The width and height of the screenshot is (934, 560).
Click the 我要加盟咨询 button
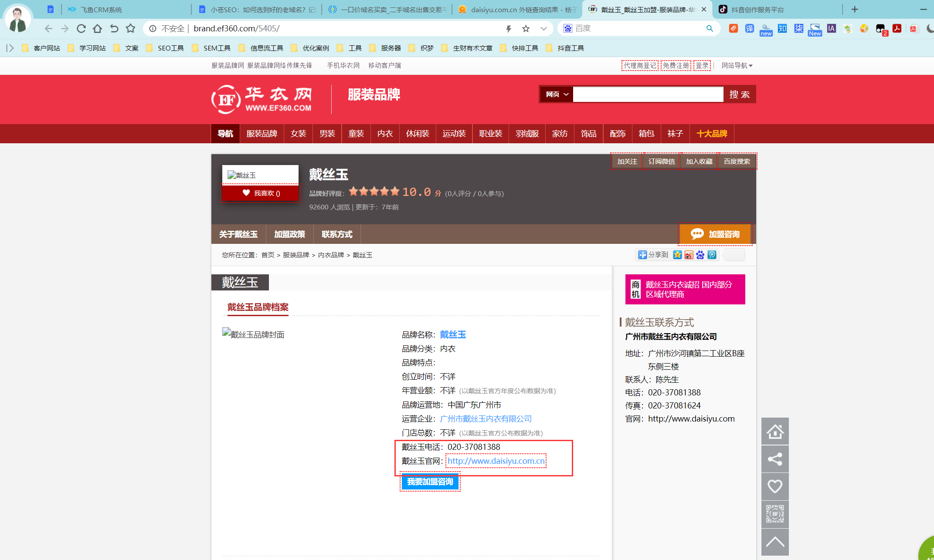point(430,482)
